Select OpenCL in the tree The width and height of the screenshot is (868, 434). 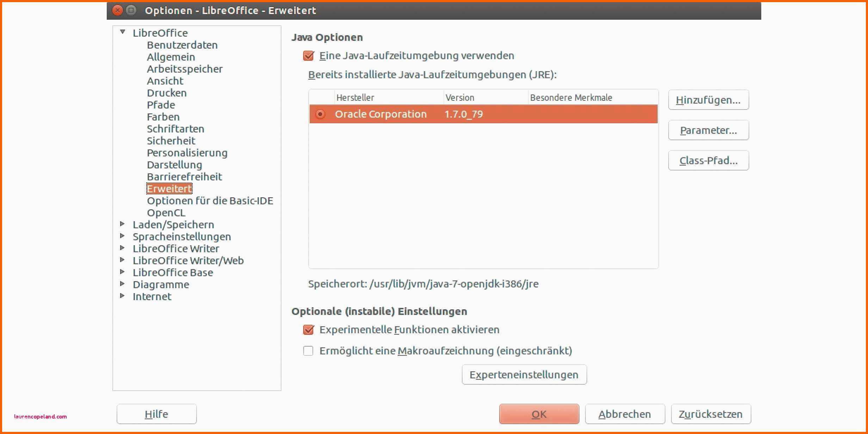tap(166, 213)
